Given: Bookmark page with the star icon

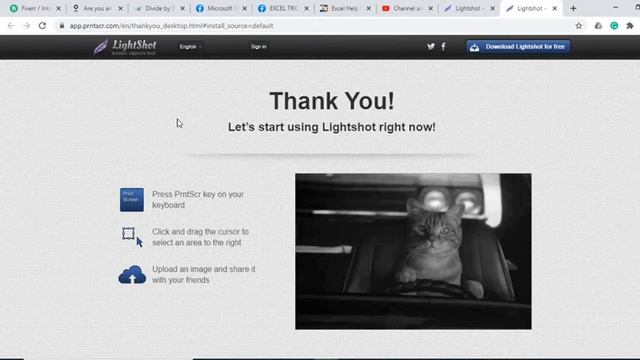Looking at the screenshot, I should tap(579, 26).
